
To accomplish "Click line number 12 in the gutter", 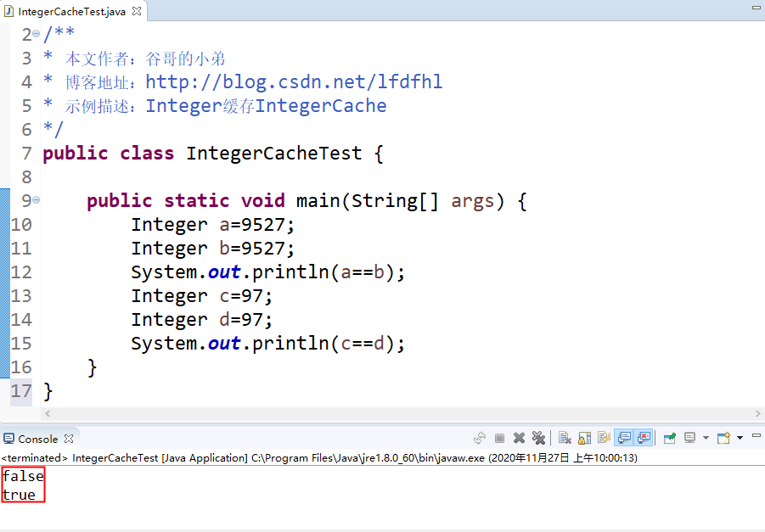I will (x=21, y=272).
